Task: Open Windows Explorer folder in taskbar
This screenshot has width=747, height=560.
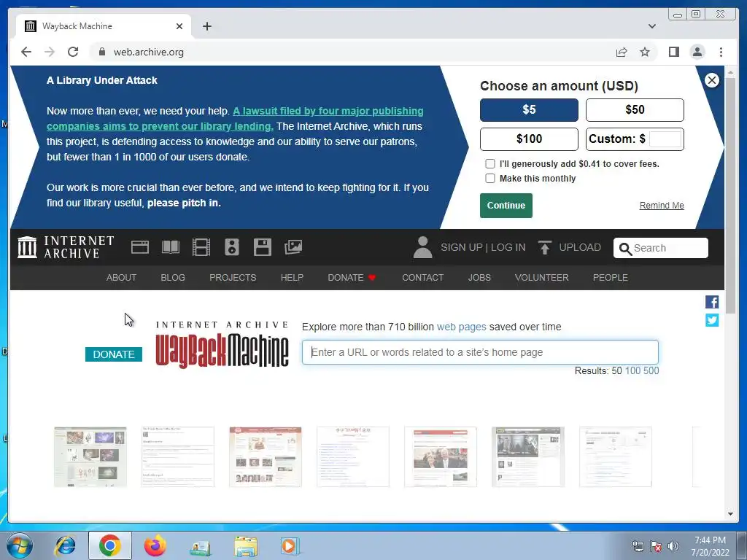Action: point(245,545)
